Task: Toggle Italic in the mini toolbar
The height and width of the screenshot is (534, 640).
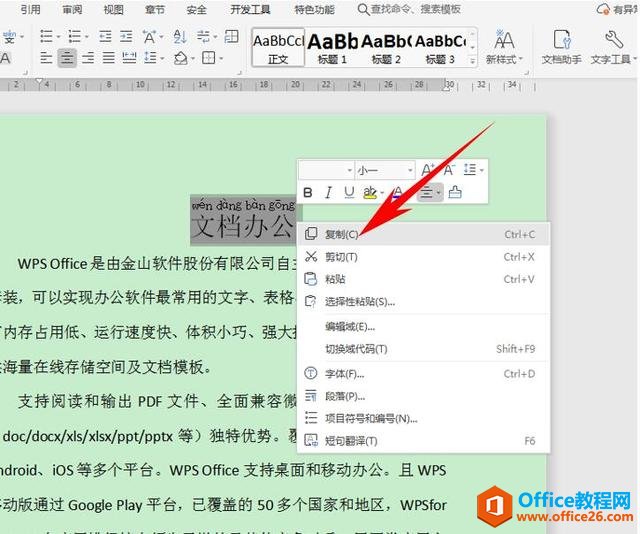Action: [x=328, y=192]
